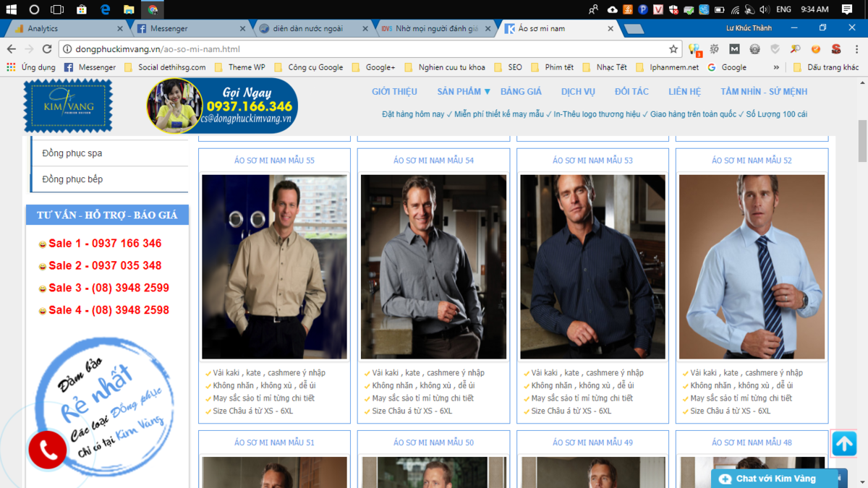Screen dimensions: 868x488
Task: Open TẦM NHÌN - SỨ MỆNH page
Action: [764, 92]
